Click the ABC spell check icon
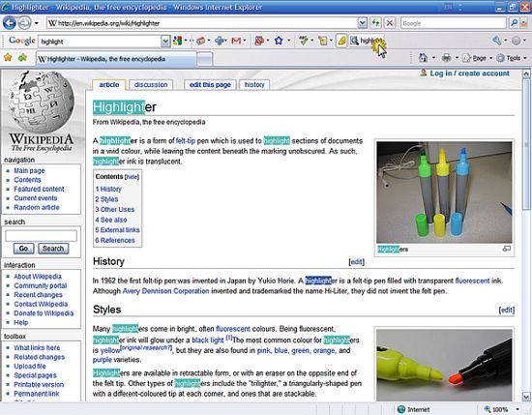The image size is (532, 415). (303, 41)
